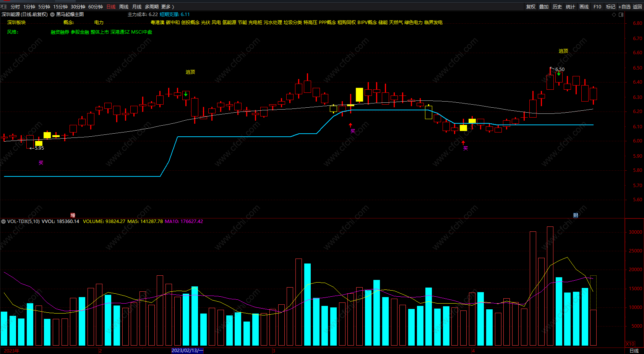Open the 污水处理 concept link
The width and height of the screenshot is (644, 354).
click(273, 23)
